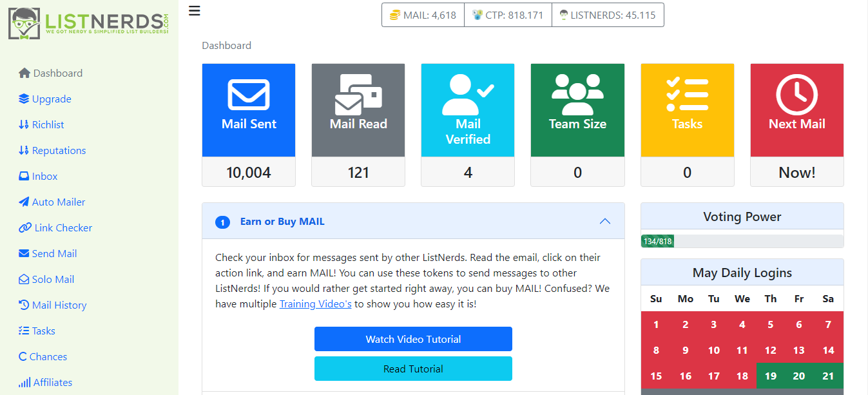Click the Tasks checklist tile icon
Viewport: 868px width, 395px height.
(687, 95)
